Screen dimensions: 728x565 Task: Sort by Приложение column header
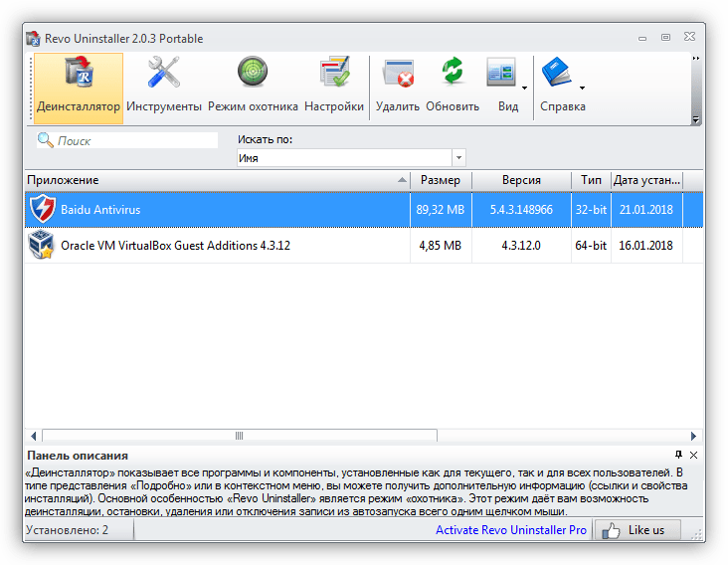pyautogui.click(x=217, y=180)
